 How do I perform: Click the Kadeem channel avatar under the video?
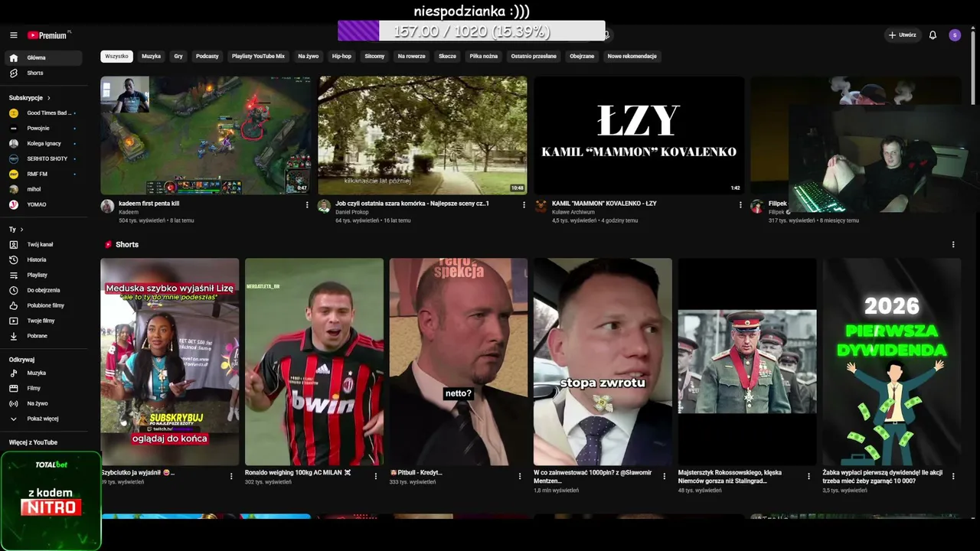(107, 207)
